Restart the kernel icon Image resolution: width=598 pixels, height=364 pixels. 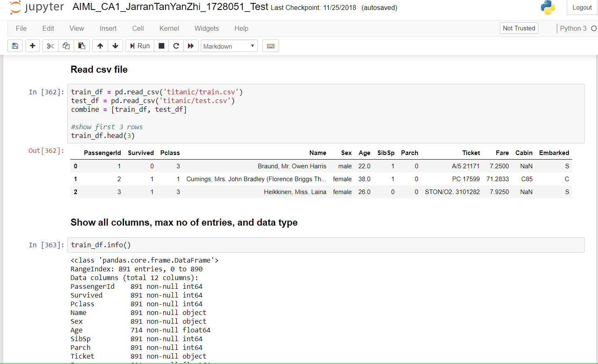176,46
